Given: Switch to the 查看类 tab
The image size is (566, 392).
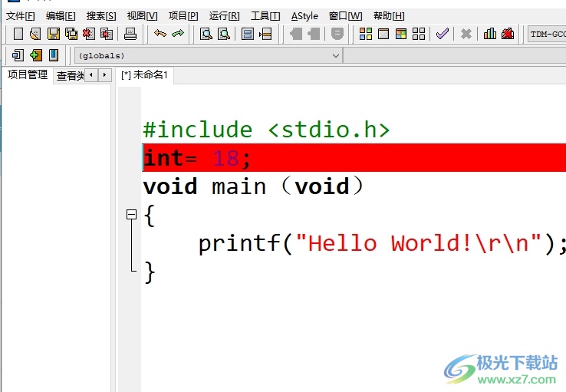Looking at the screenshot, I should [x=70, y=76].
